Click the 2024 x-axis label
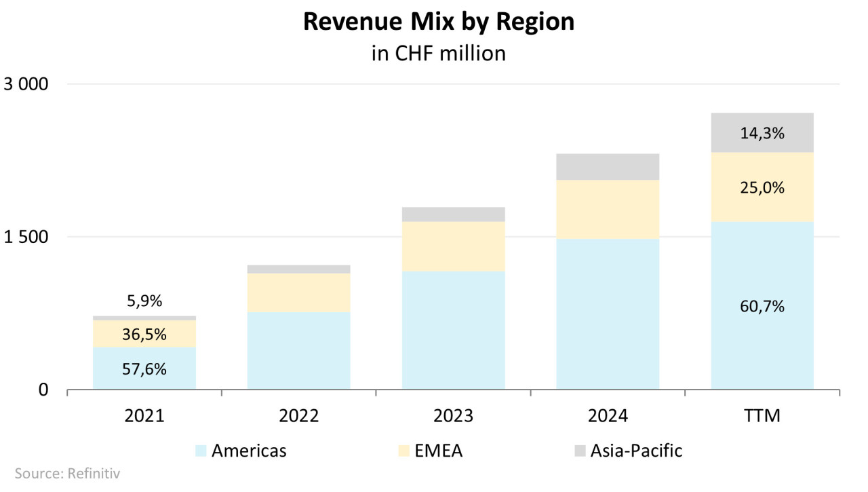This screenshot has height=492, width=868. 608,415
